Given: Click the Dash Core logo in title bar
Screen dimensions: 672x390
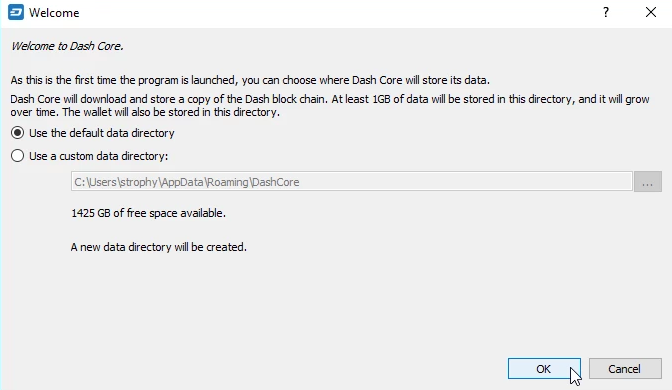Looking at the screenshot, I should pos(16,12).
